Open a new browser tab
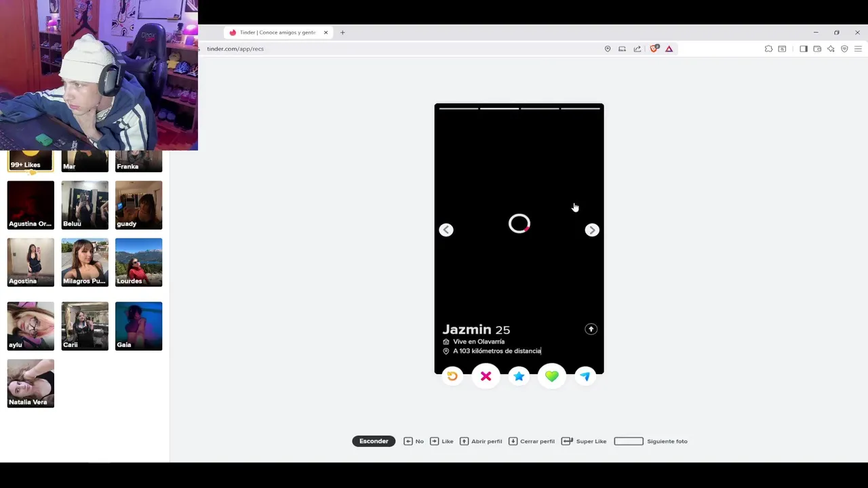 pyautogui.click(x=342, y=33)
